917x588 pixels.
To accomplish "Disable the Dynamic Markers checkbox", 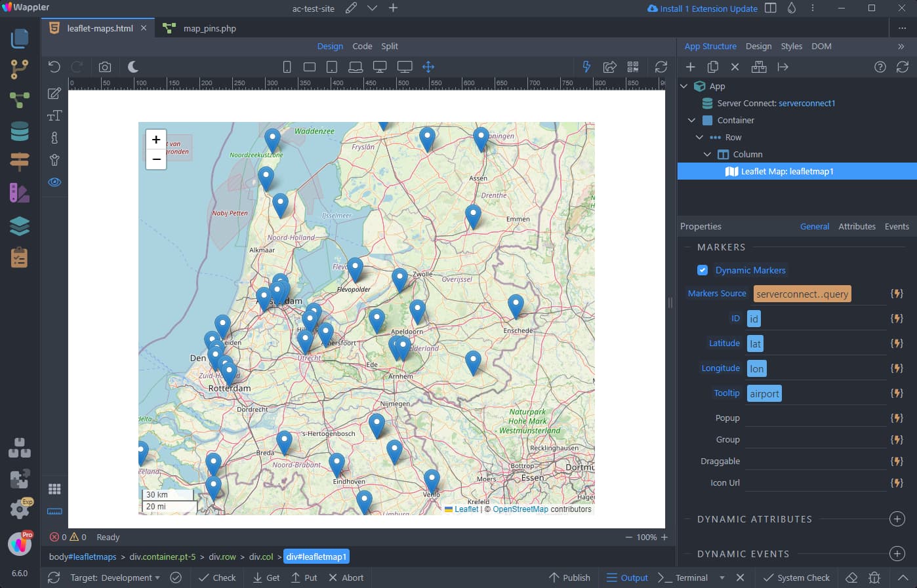I will coord(703,269).
